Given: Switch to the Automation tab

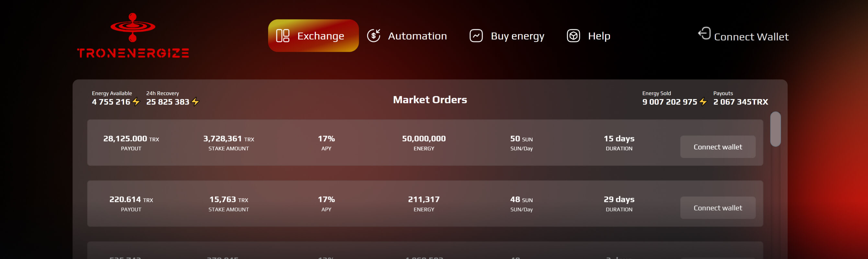Looking at the screenshot, I should pos(417,36).
